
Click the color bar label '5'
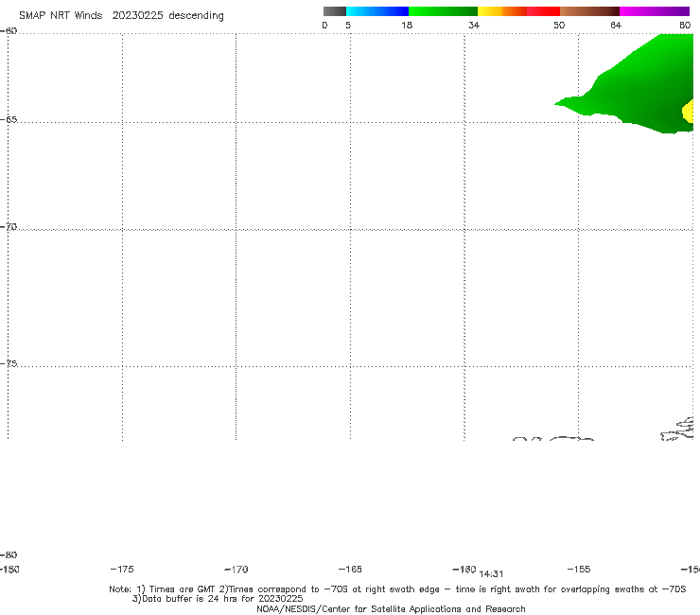tap(348, 26)
